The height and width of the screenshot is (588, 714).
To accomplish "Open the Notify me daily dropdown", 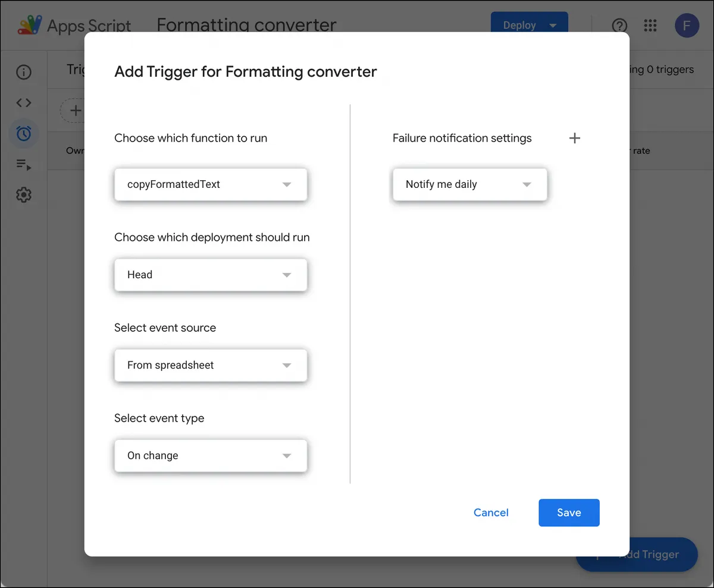I will pyautogui.click(x=469, y=184).
